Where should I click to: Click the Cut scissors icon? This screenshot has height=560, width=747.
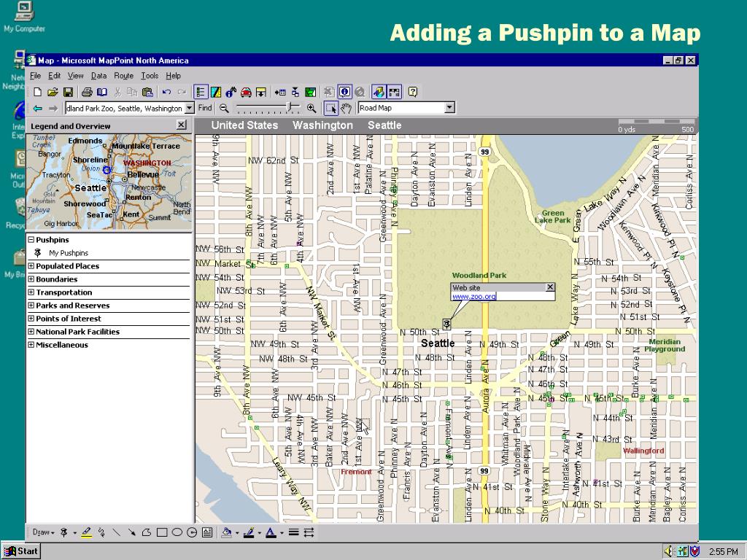[x=117, y=92]
